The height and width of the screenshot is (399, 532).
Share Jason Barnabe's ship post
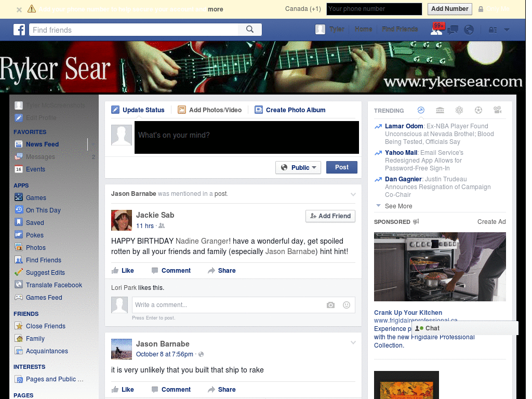pos(222,390)
